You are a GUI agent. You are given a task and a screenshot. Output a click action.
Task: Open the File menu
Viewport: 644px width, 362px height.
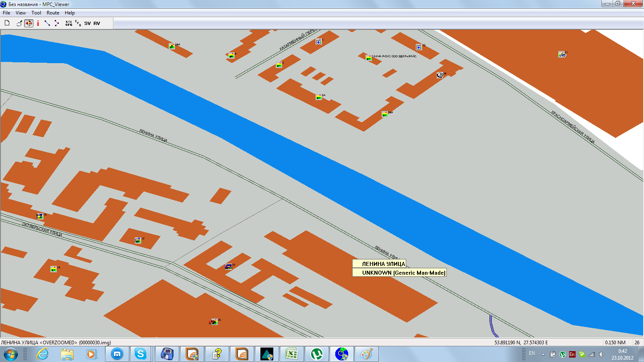point(6,13)
